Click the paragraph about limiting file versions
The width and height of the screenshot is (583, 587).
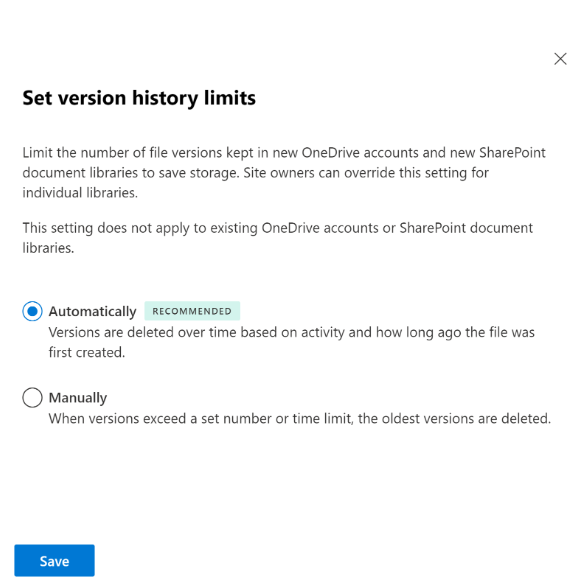click(284, 173)
